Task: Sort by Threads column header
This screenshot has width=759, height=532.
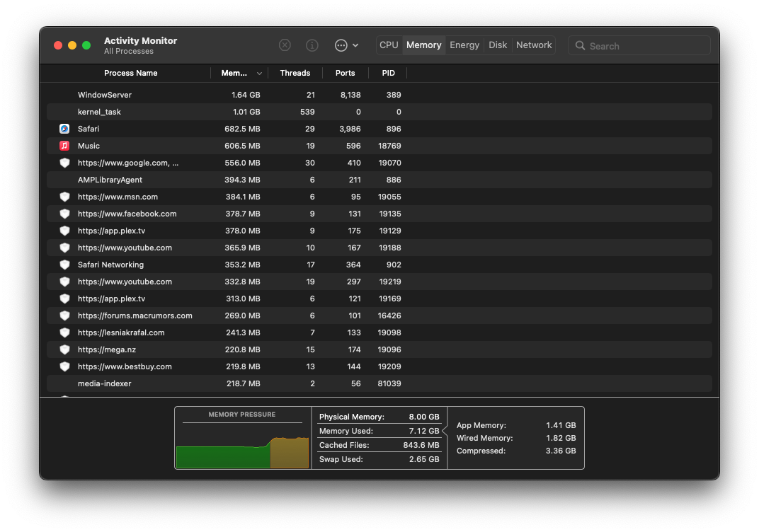Action: point(295,73)
